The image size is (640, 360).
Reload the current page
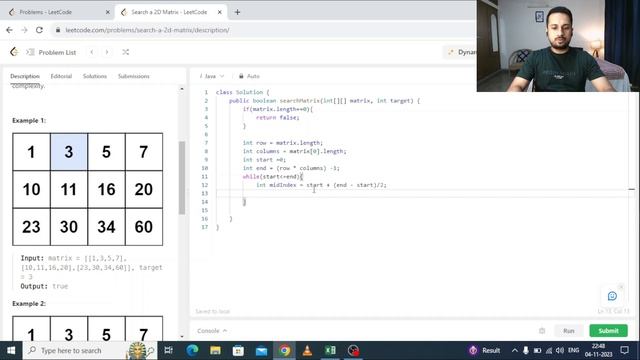click(x=39, y=30)
